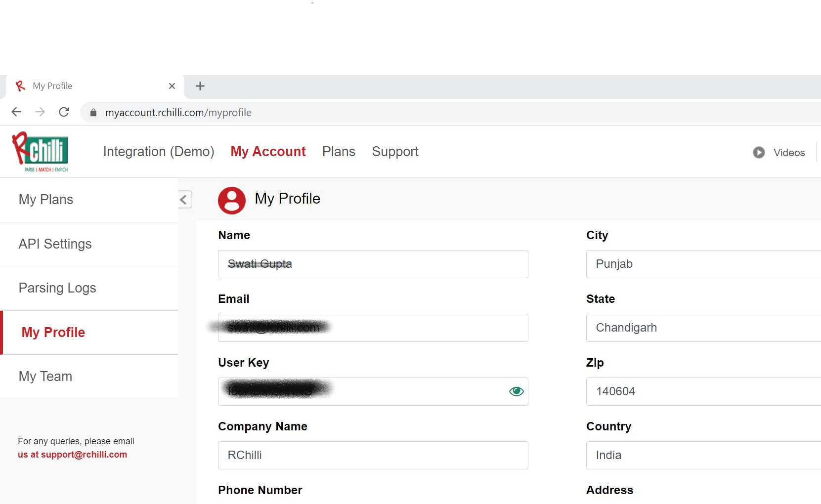Viewport: 821px width, 504px height.
Task: Select My Profile in the sidebar
Action: [89, 333]
